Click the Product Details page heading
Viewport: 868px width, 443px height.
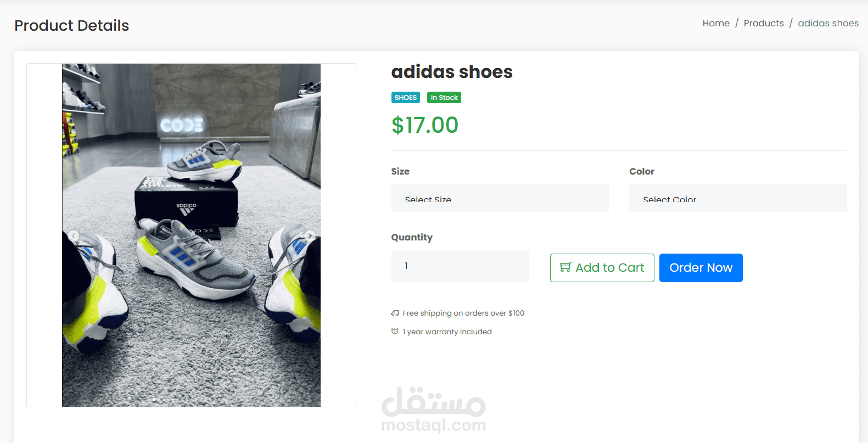click(72, 26)
